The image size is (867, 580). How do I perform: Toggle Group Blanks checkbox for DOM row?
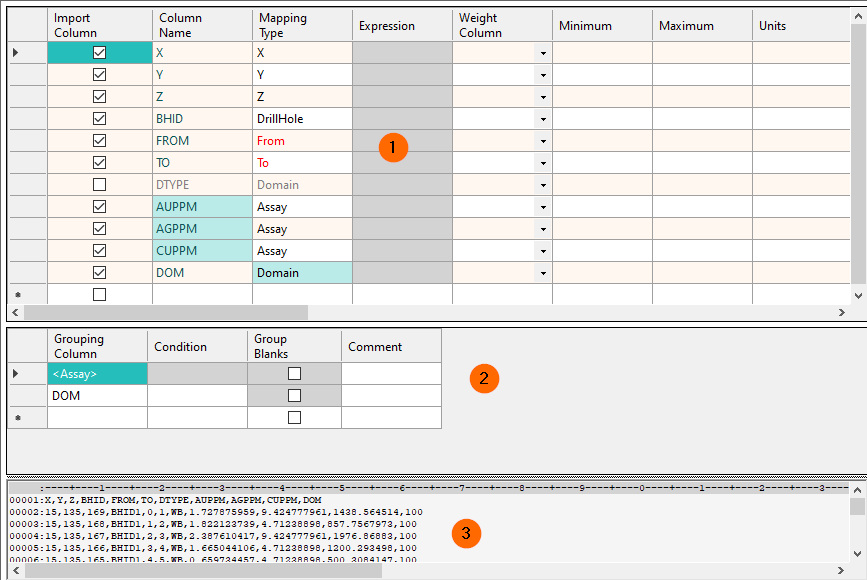tap(294, 396)
